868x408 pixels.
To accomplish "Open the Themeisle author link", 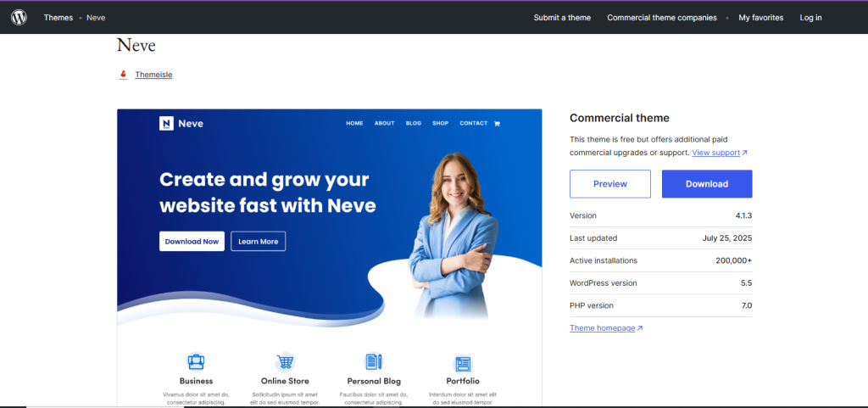I will pyautogui.click(x=153, y=75).
